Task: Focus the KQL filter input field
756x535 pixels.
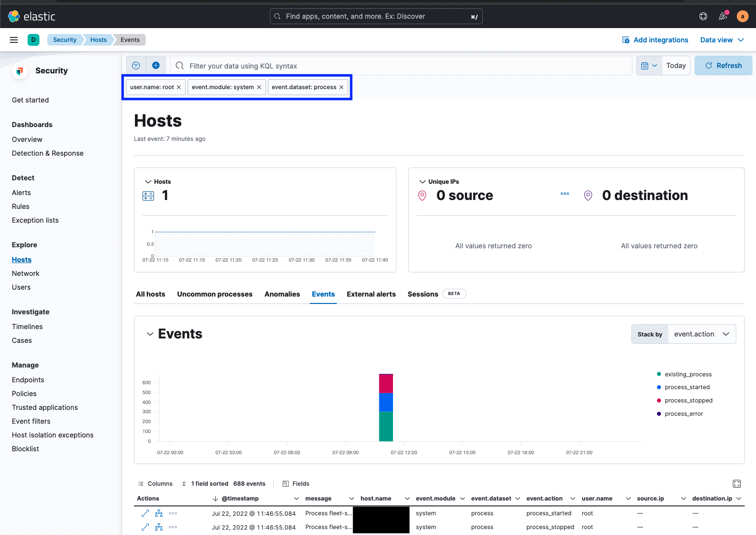Action: (x=401, y=66)
